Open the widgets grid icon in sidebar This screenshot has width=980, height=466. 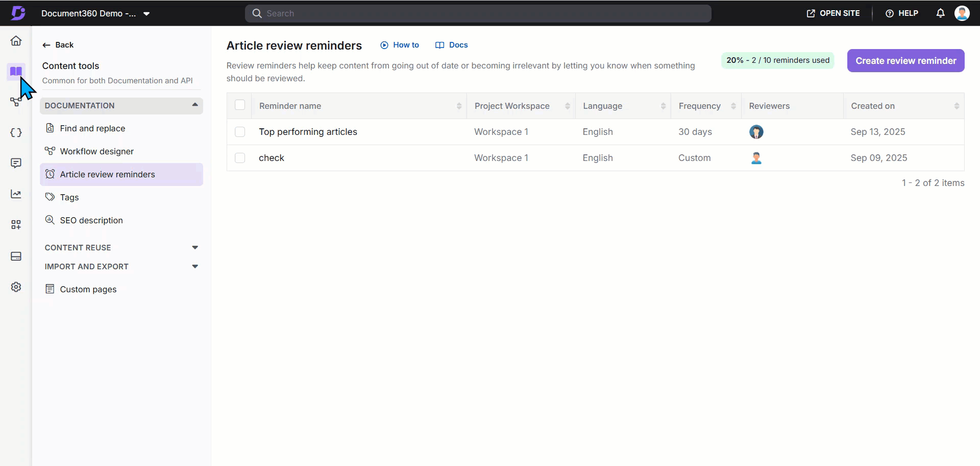pyautogui.click(x=16, y=225)
